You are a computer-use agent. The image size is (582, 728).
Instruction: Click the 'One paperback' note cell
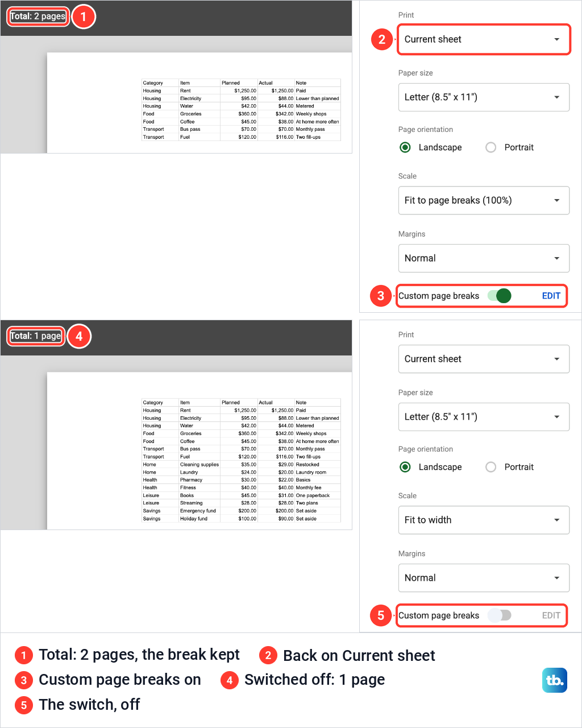[x=317, y=495]
